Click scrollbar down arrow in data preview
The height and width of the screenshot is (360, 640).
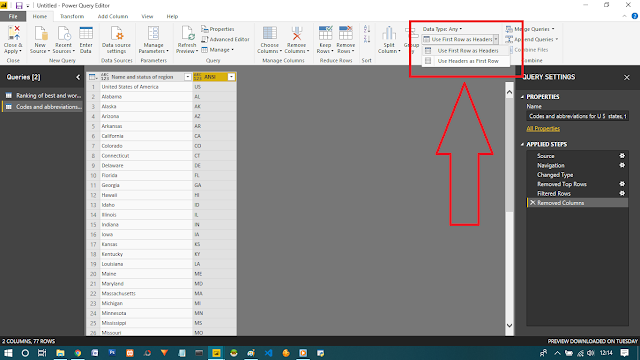coord(509,325)
